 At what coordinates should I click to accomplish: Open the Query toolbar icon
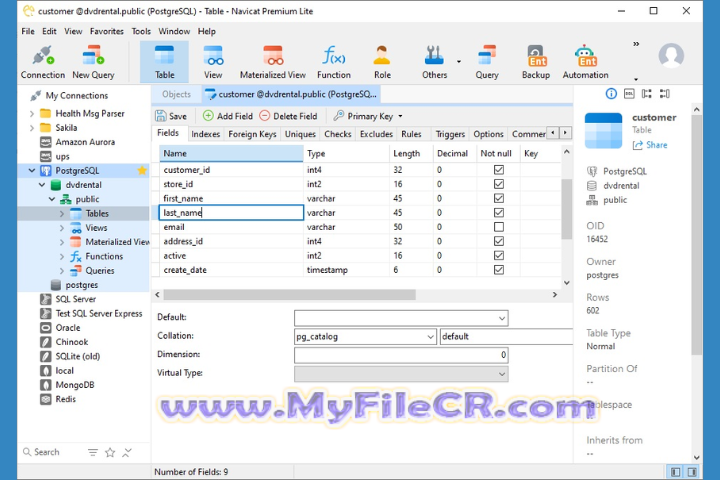(x=487, y=62)
